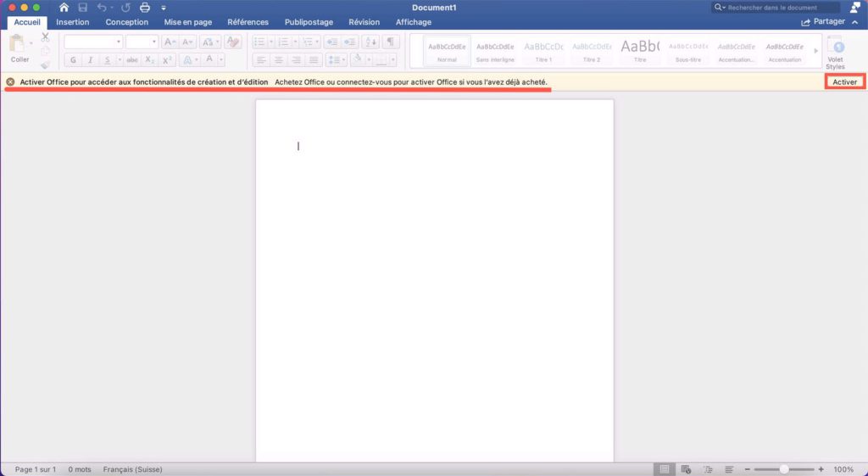The height and width of the screenshot is (476, 868).
Task: Click the user account icon at top right
Action: (x=854, y=8)
